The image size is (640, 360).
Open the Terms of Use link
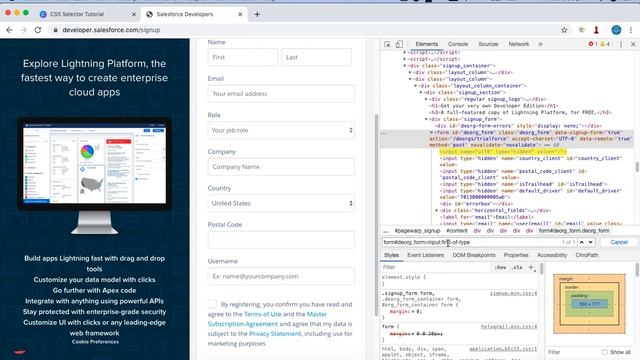(262, 314)
